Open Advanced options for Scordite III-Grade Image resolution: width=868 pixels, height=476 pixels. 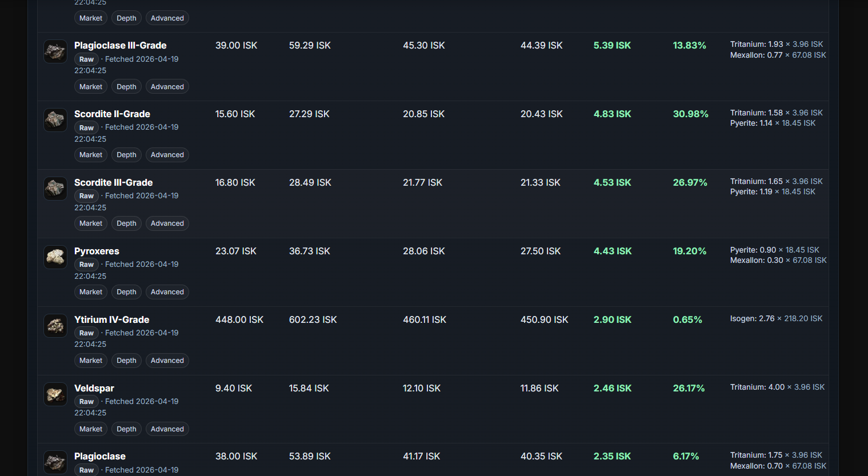click(x=167, y=223)
